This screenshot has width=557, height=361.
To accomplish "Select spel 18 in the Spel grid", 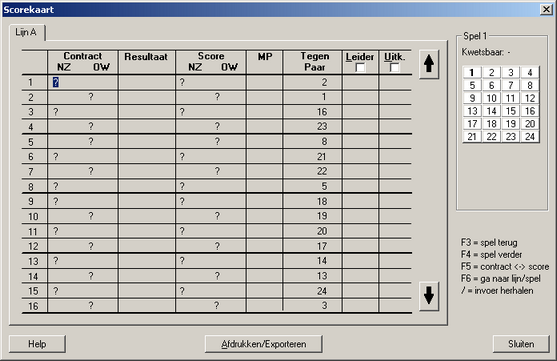I will (492, 124).
